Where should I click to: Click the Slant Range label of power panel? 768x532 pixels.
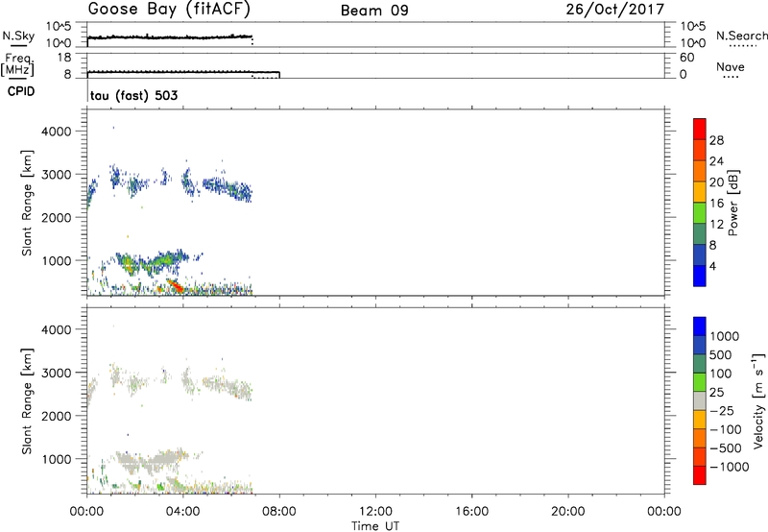27,203
